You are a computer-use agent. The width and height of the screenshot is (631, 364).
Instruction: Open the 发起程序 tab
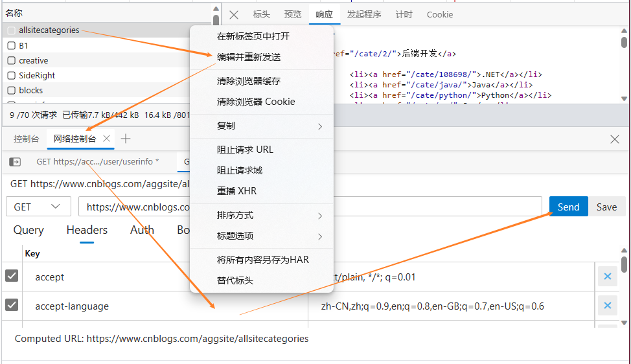pos(364,14)
